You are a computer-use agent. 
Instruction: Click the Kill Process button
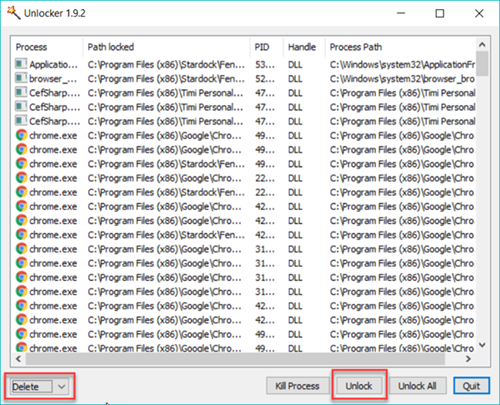coord(297,386)
